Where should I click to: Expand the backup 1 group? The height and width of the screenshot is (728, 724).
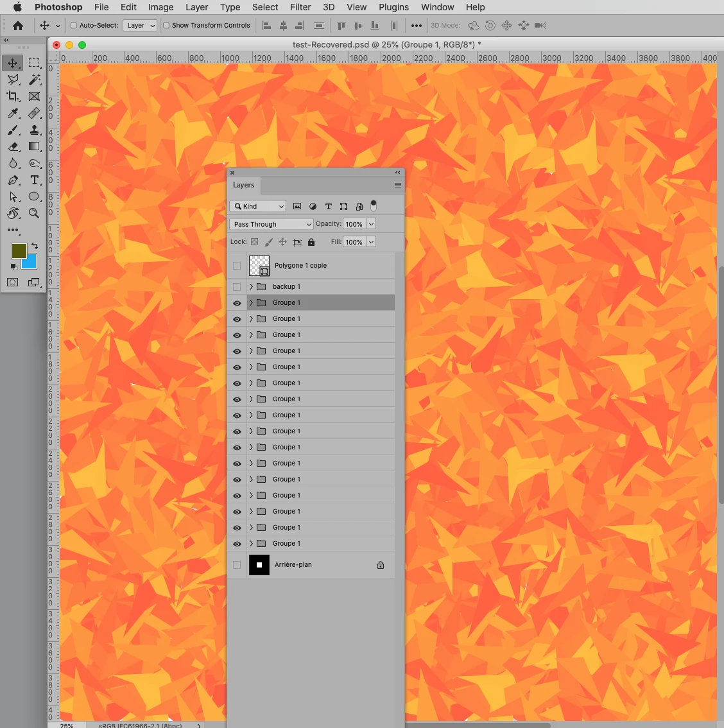pos(251,287)
